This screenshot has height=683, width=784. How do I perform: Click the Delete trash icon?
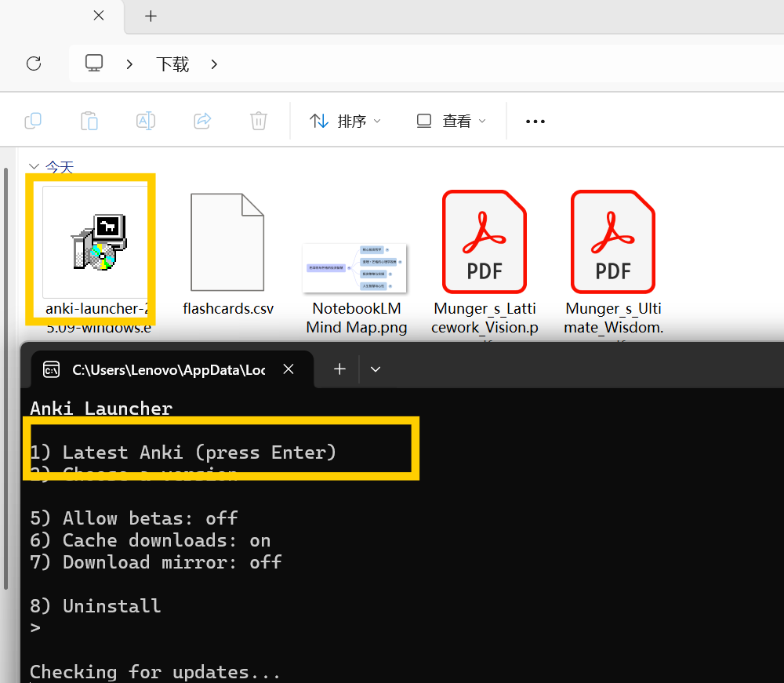pos(259,121)
